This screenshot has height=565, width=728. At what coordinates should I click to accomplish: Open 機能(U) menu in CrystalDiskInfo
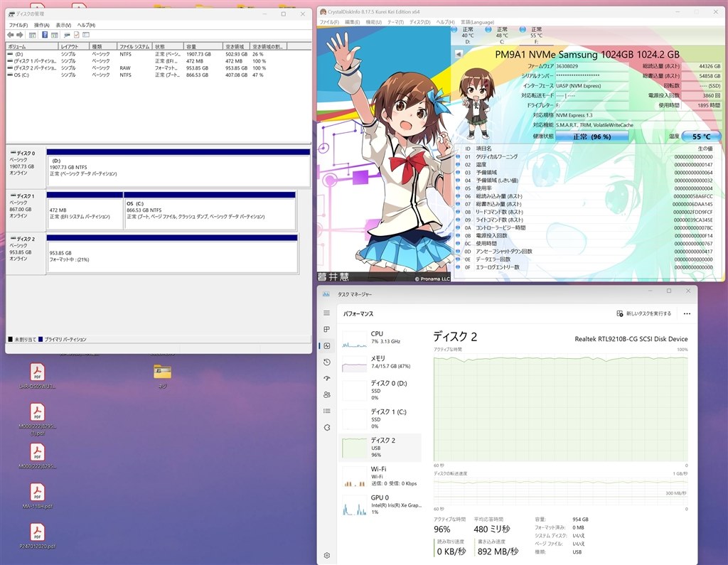coord(373,22)
